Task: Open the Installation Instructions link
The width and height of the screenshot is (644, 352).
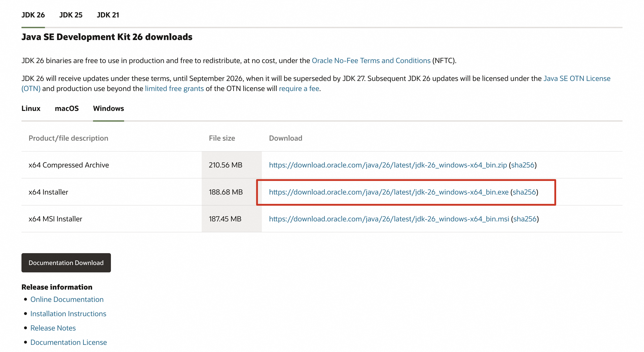Action: (68, 314)
